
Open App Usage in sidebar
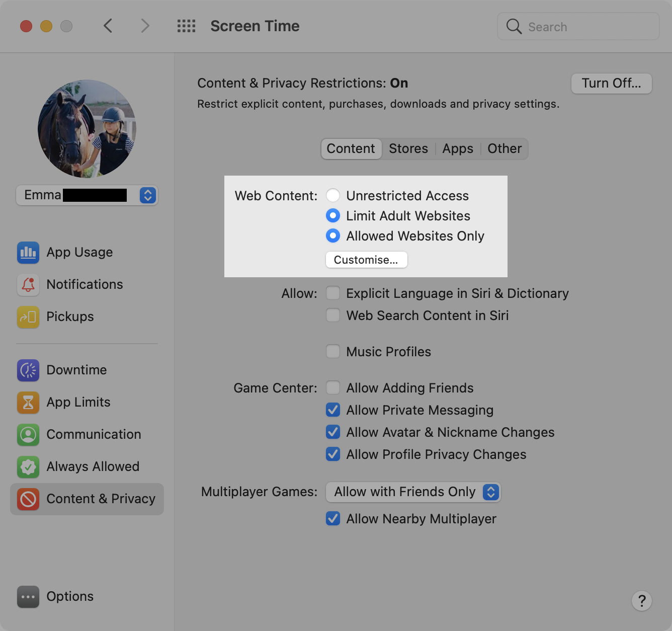[x=79, y=252]
